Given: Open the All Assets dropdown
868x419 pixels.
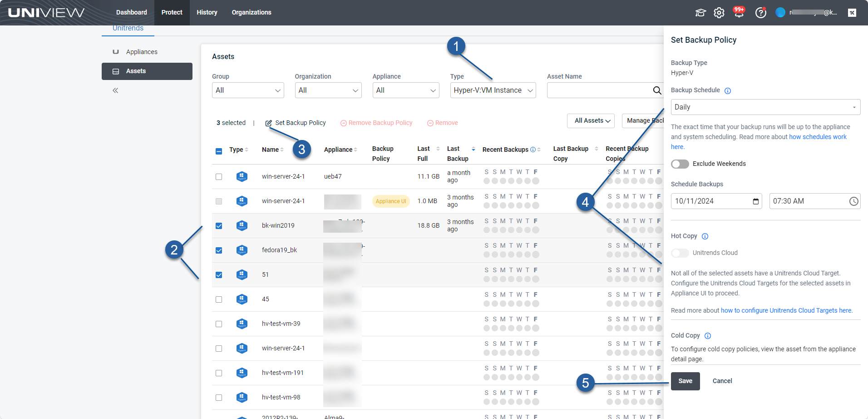Looking at the screenshot, I should pos(591,120).
